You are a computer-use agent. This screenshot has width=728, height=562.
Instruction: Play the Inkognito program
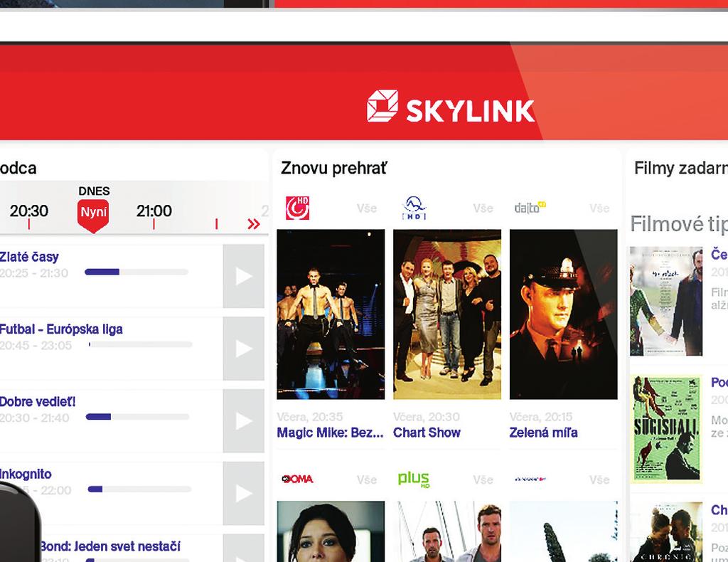click(x=244, y=493)
